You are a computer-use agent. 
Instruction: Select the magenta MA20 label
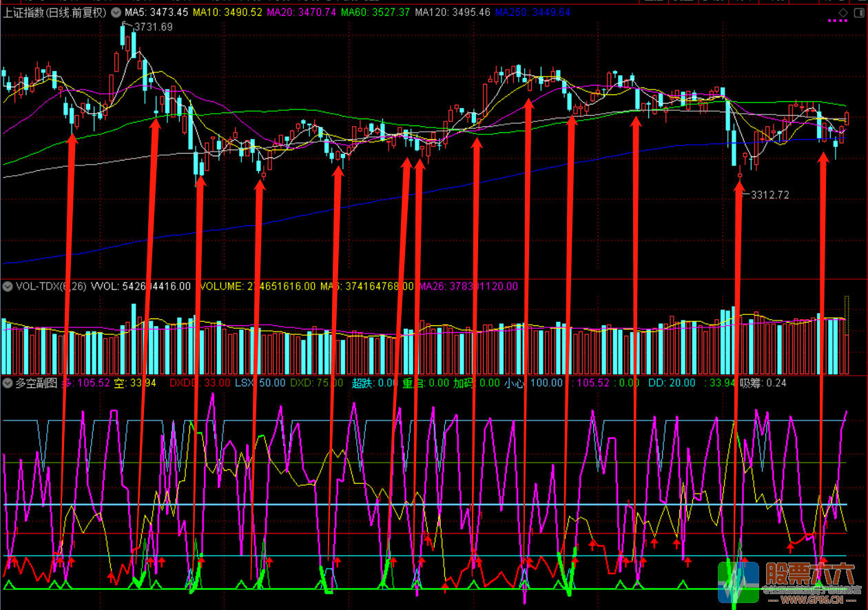coord(301,12)
